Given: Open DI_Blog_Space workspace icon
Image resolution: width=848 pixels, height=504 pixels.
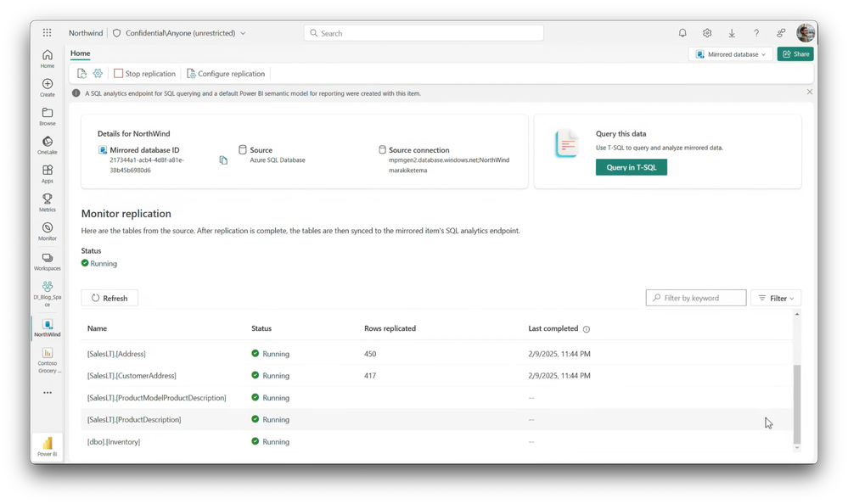Looking at the screenshot, I should 48,294.
